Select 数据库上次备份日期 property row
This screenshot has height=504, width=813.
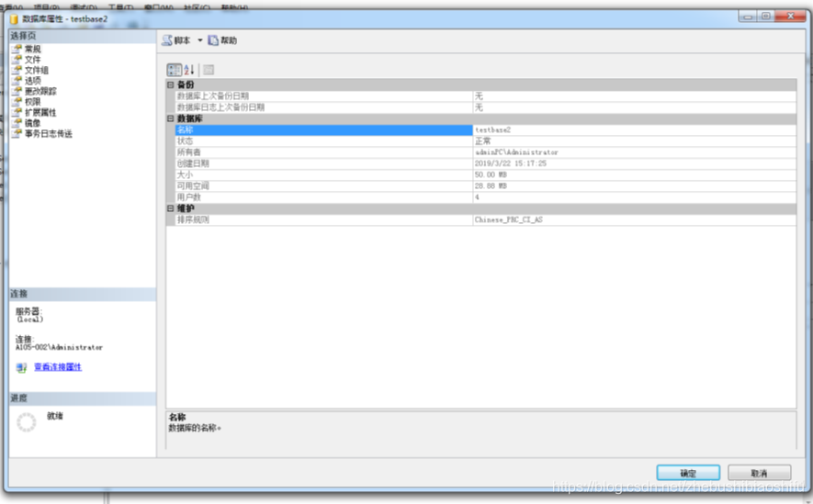(x=485, y=95)
